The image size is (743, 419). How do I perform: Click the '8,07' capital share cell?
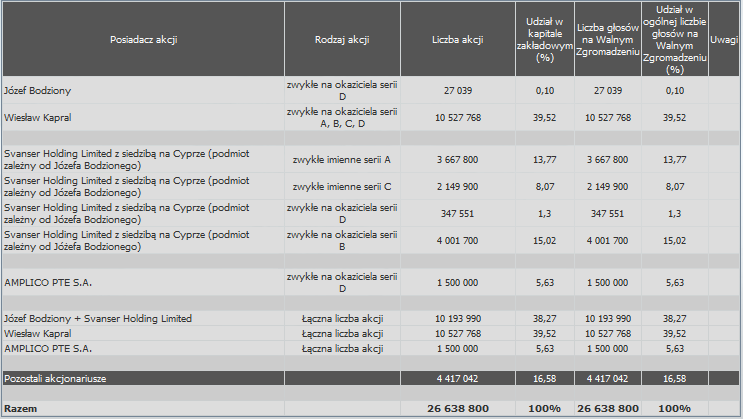(544, 187)
